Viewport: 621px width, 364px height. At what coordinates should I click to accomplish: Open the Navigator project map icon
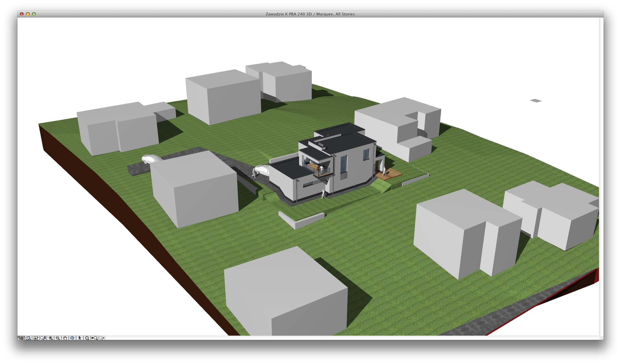click(21, 338)
